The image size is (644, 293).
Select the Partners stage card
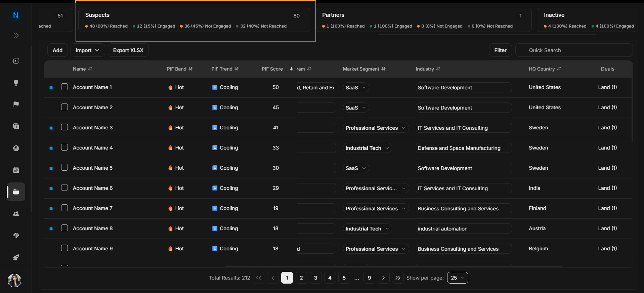click(424, 20)
